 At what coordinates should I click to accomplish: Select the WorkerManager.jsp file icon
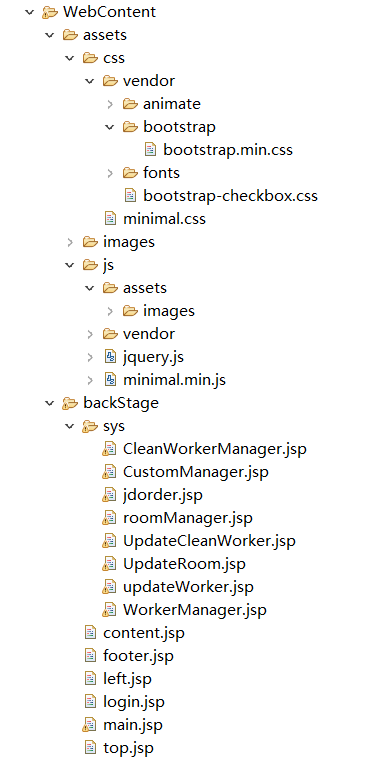(x=110, y=610)
